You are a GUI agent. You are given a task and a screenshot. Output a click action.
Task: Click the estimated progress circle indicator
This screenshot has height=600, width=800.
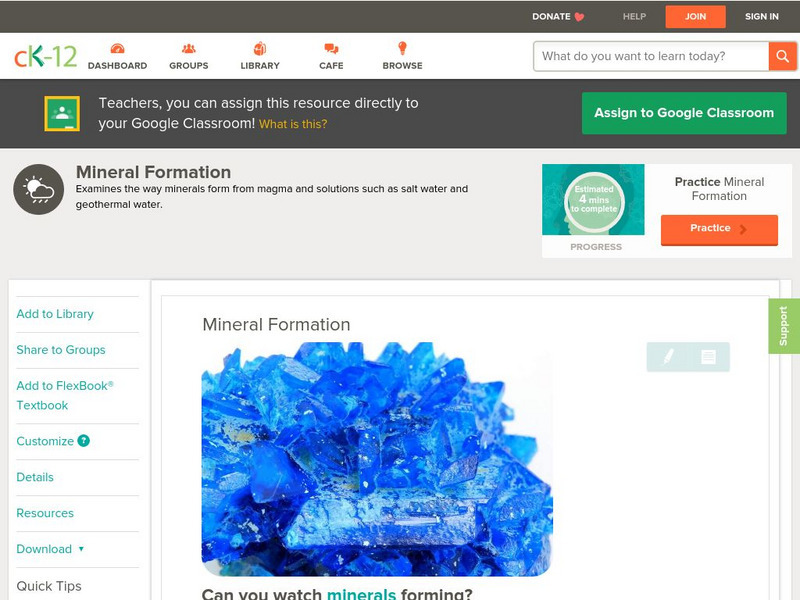coord(594,199)
